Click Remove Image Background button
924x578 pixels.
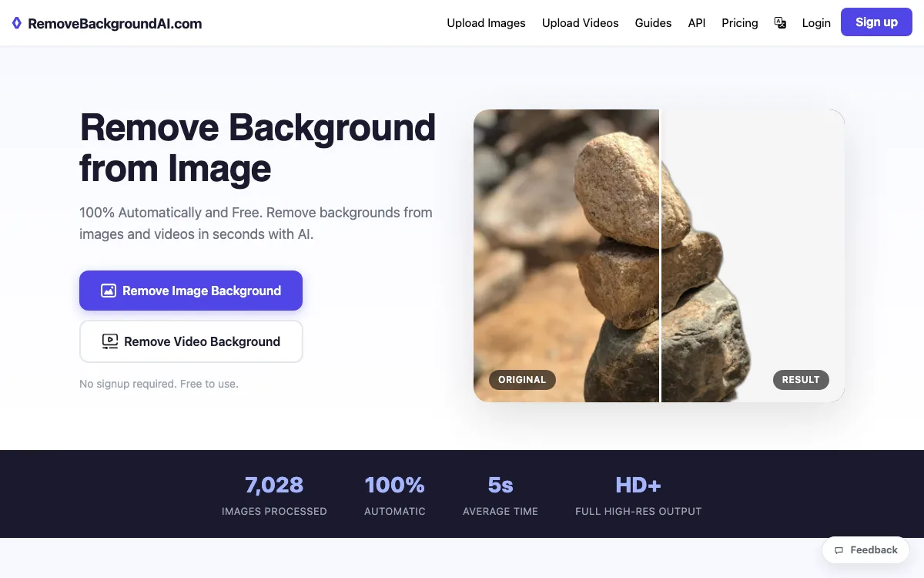(x=191, y=291)
